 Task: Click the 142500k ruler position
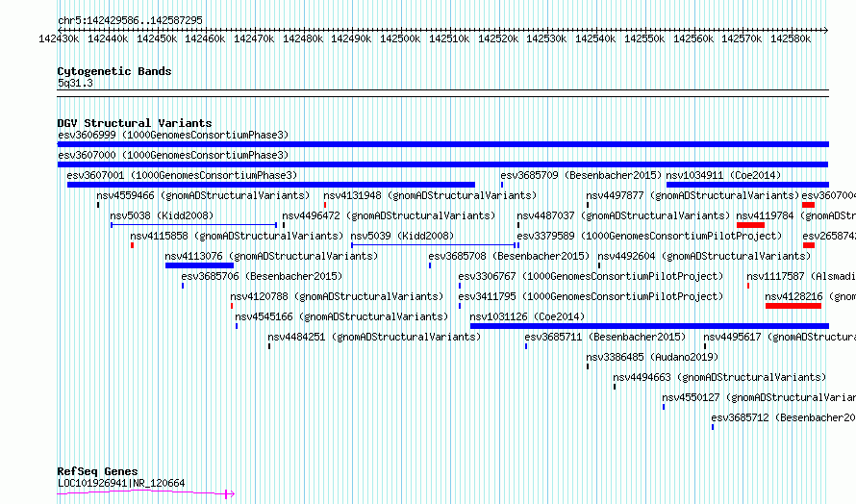[x=400, y=38]
